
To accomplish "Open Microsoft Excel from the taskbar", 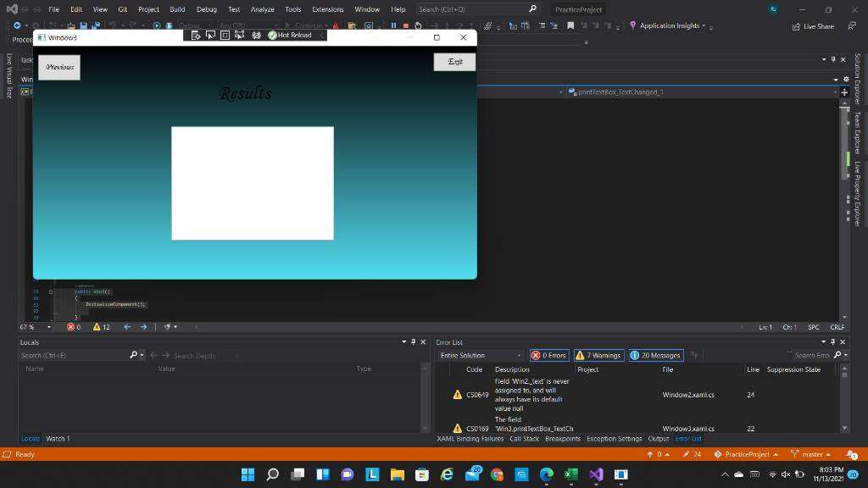I will tap(570, 474).
